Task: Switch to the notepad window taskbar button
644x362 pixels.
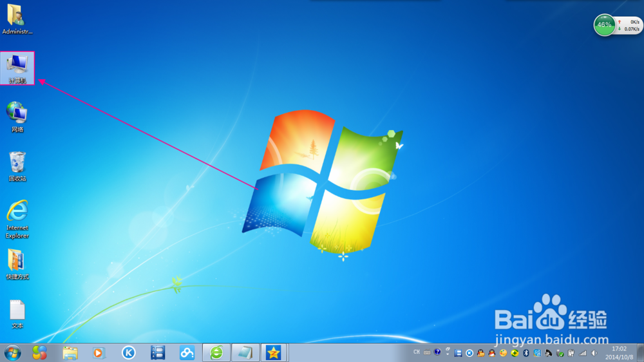Action: point(245,353)
